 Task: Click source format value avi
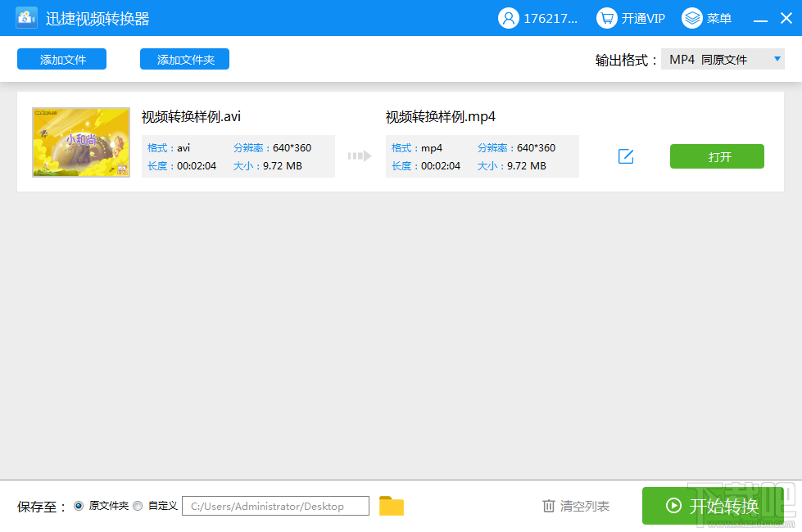(x=184, y=147)
